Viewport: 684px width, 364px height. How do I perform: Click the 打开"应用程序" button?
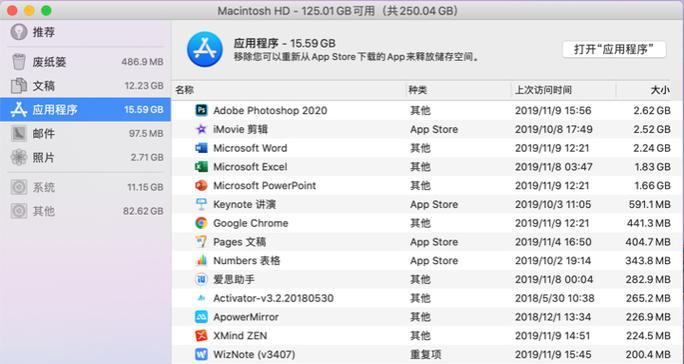pyautogui.click(x=614, y=49)
